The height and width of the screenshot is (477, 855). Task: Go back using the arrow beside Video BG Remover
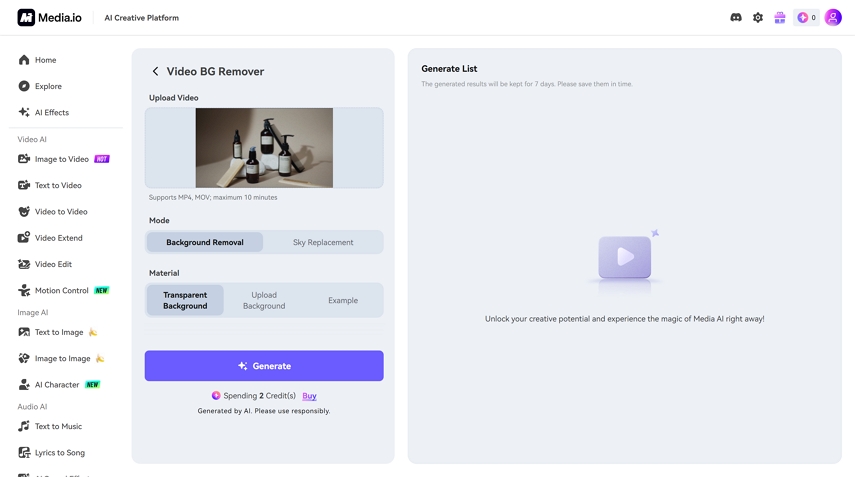coord(155,71)
